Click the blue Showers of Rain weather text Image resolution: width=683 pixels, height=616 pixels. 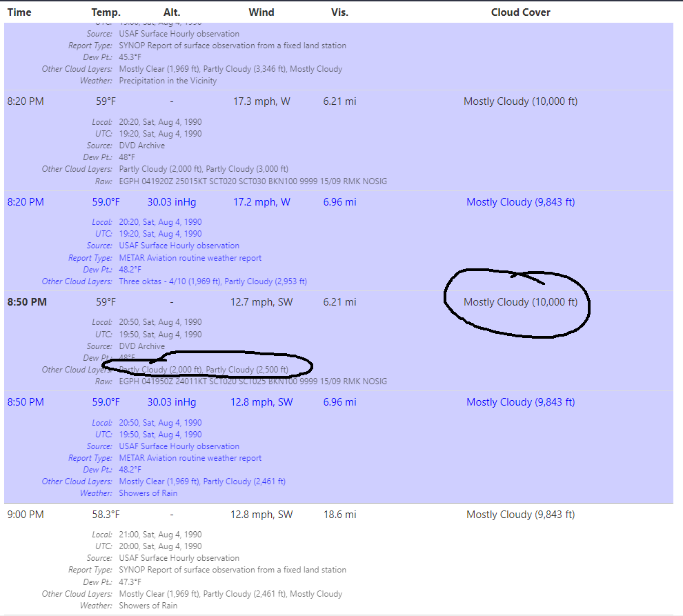[x=148, y=493]
